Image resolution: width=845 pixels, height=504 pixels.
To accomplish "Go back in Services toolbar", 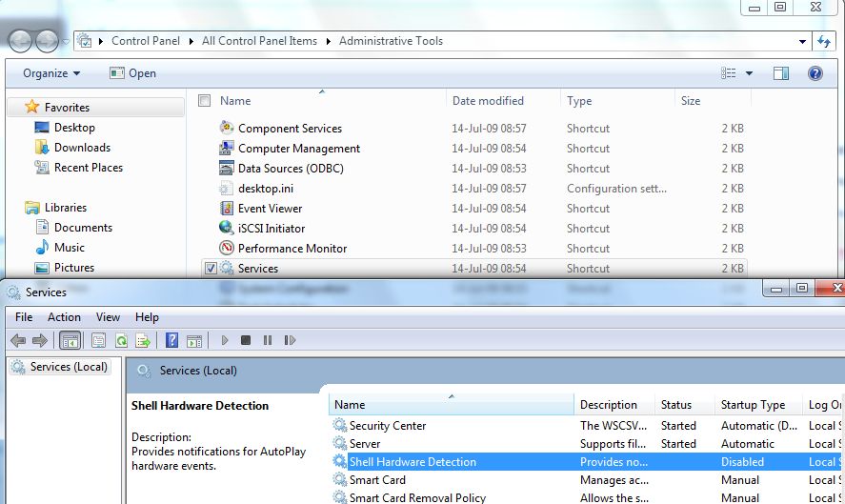I will pos(18,340).
